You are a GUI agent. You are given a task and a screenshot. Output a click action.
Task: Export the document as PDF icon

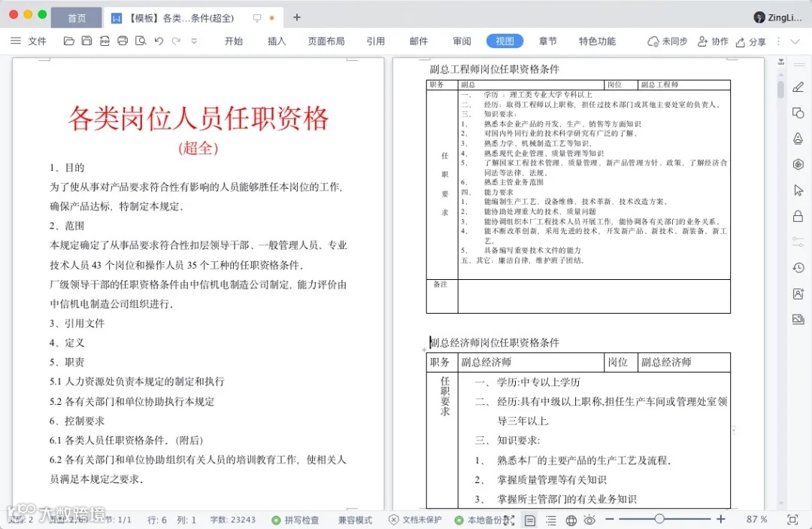pyautogui.click(x=105, y=41)
